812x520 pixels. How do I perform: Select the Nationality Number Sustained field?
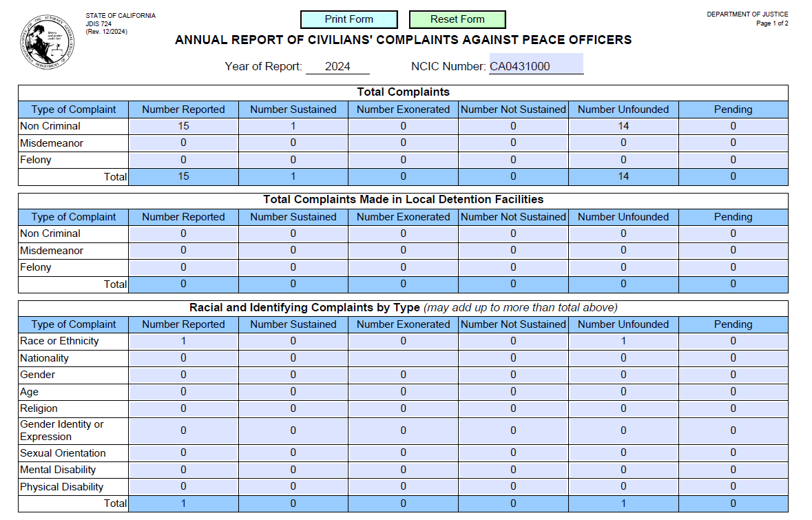pos(293,357)
